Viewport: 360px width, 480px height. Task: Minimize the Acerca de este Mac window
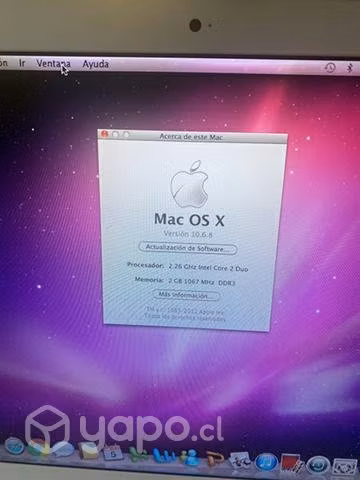115,134
